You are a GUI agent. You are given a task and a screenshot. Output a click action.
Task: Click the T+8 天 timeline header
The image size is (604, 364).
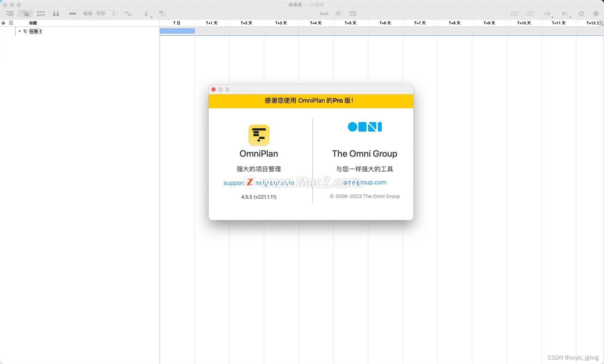(455, 23)
